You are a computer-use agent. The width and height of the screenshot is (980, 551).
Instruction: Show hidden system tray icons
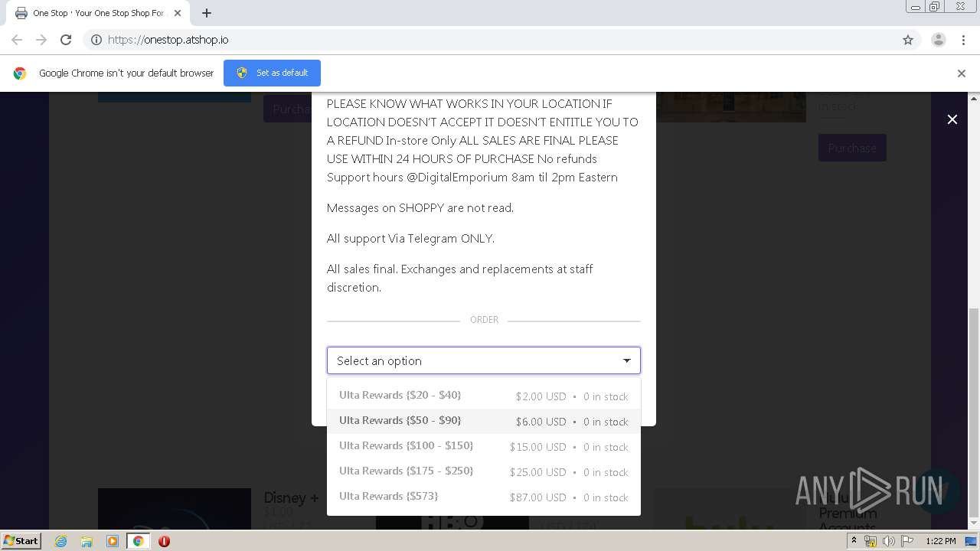[854, 541]
